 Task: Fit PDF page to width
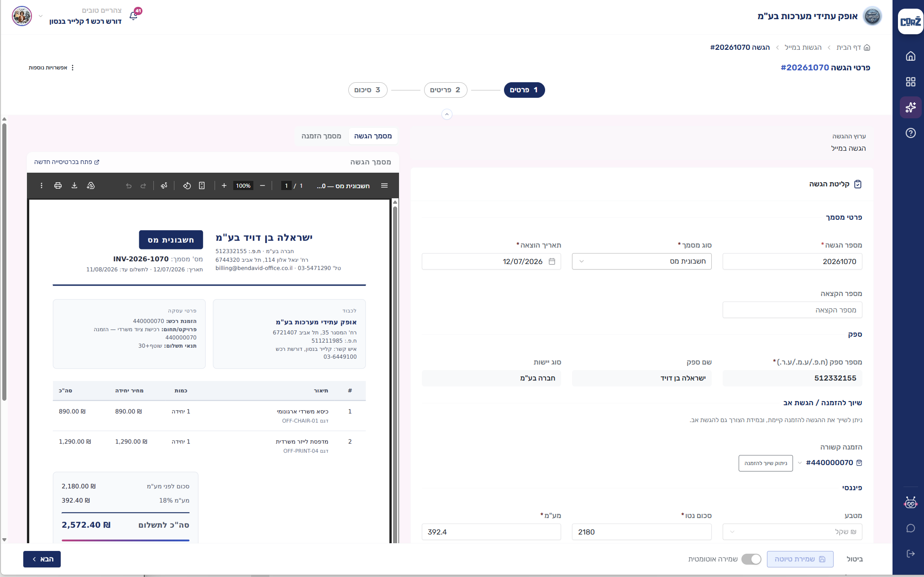point(202,185)
